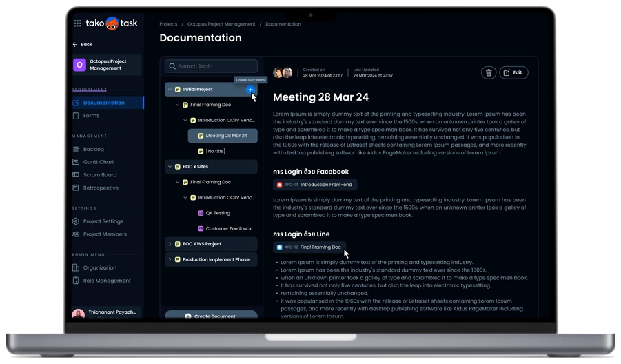
Task: Click the Documentation sidebar icon
Action: (x=76, y=103)
